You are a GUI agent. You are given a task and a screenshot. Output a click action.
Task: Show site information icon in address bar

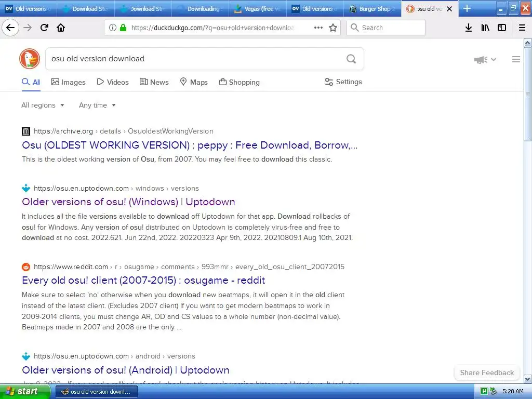click(x=113, y=28)
